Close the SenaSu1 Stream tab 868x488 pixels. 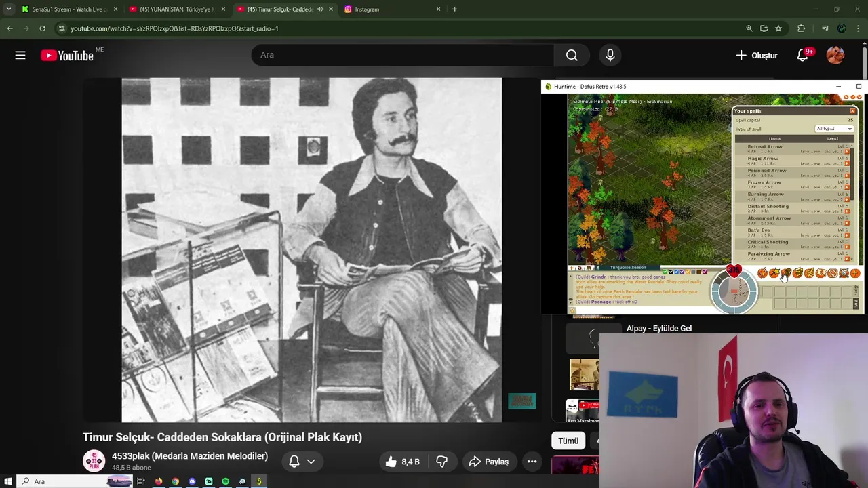[115, 9]
